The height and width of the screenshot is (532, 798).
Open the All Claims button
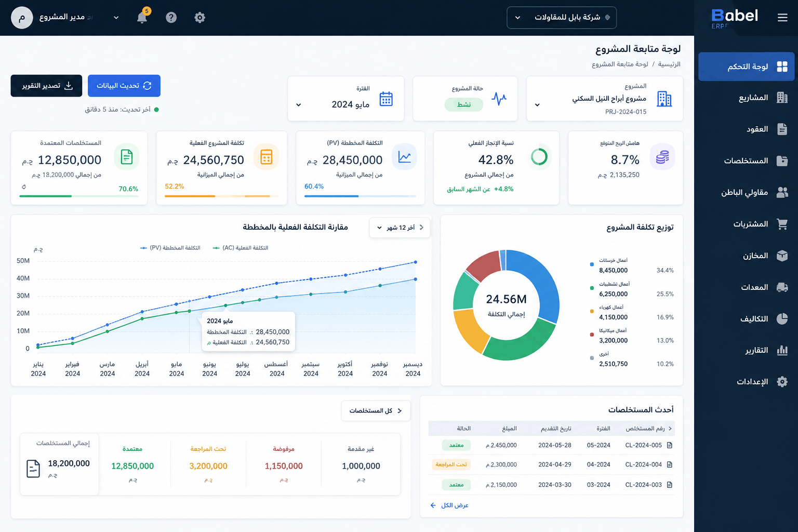[x=376, y=411]
